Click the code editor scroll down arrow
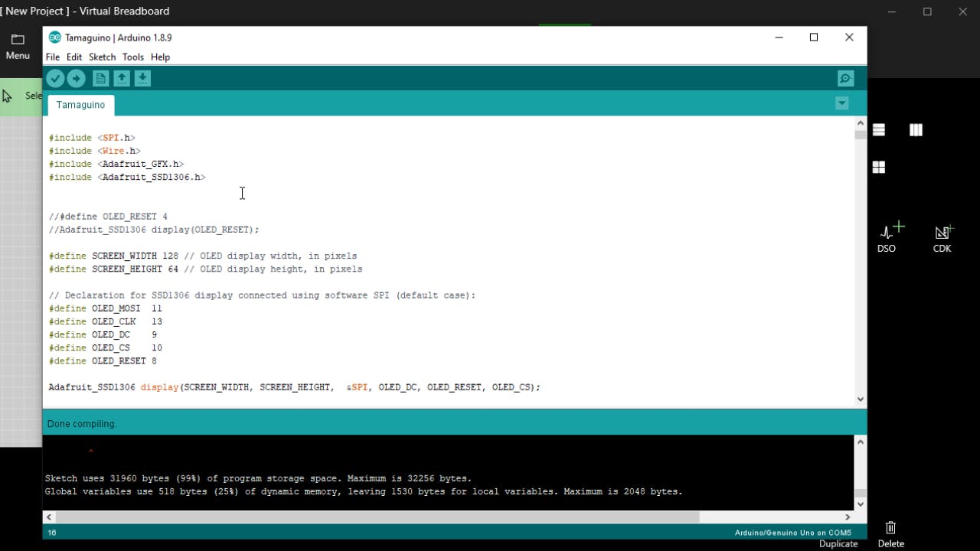The image size is (980, 551). click(x=861, y=399)
